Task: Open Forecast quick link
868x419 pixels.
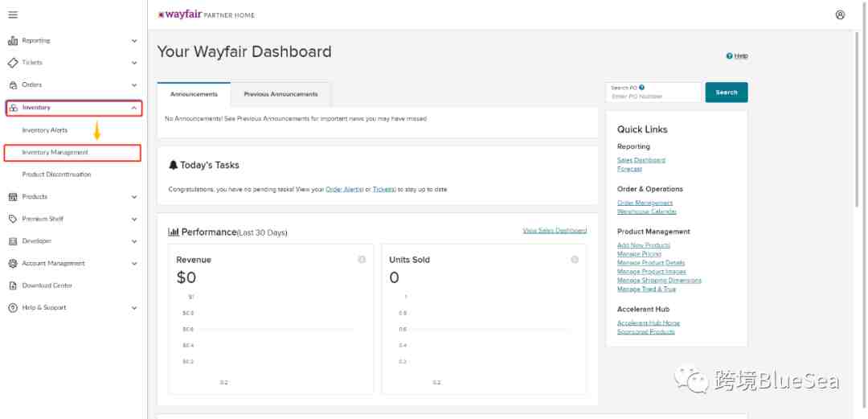Action: (x=629, y=169)
